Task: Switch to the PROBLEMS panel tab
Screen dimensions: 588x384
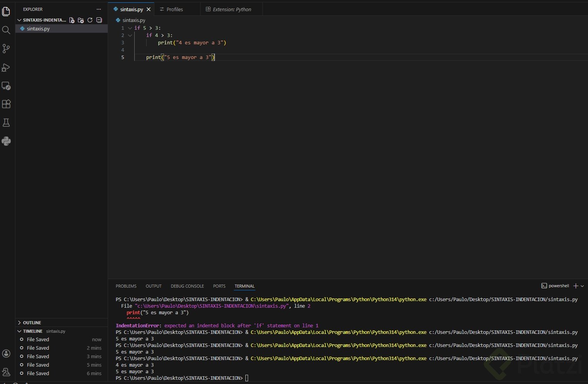Action: tap(126, 286)
